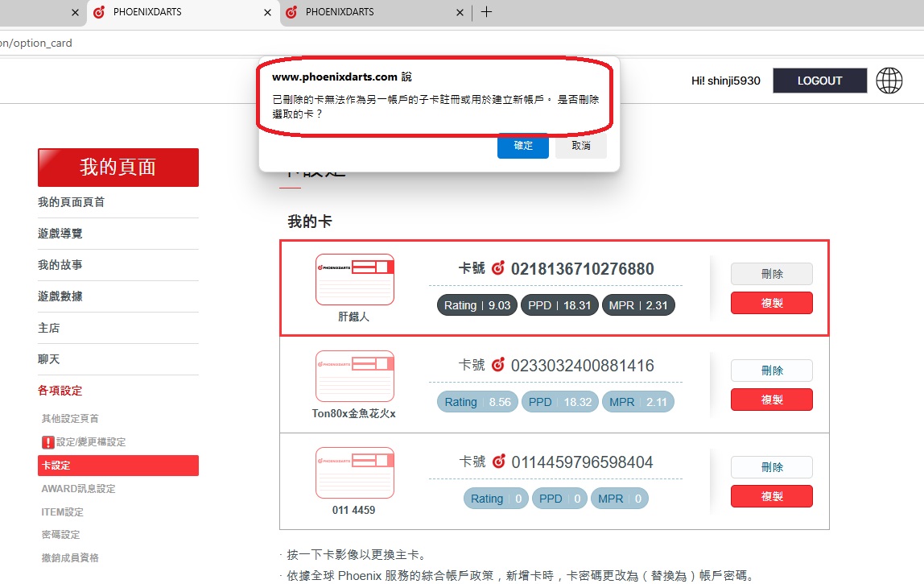
Task: Copy card number 0233032400881416
Action: (771, 400)
